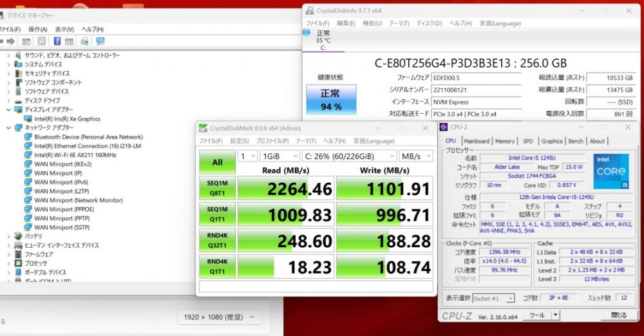644x336 pixels.
Task: Click the プロセッサ processor category icon
Action: tap(18, 263)
